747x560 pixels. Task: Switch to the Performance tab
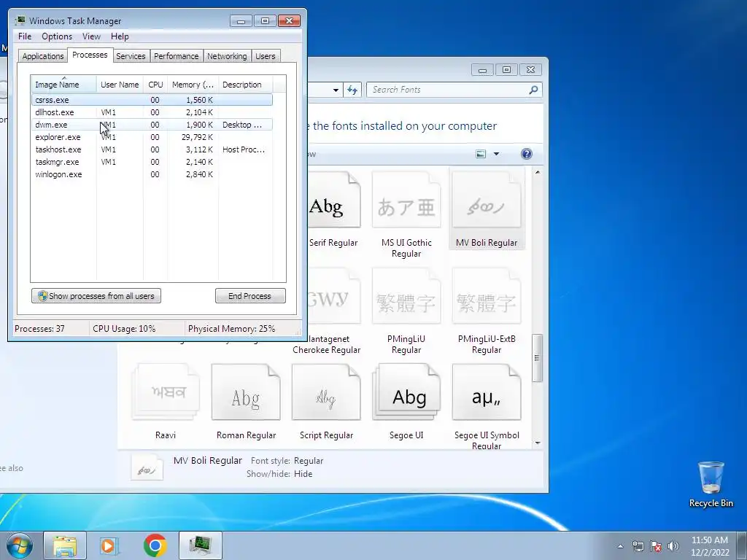176,55
